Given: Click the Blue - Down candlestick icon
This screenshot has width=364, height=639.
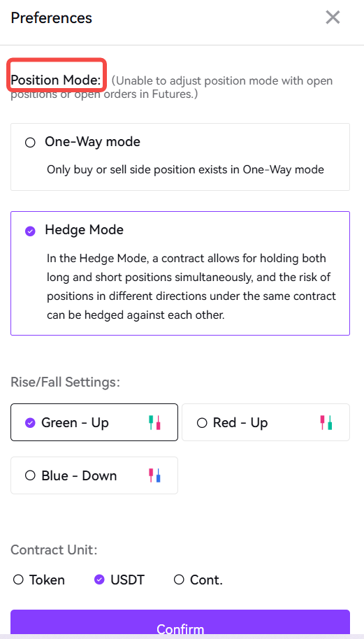Looking at the screenshot, I should (154, 475).
